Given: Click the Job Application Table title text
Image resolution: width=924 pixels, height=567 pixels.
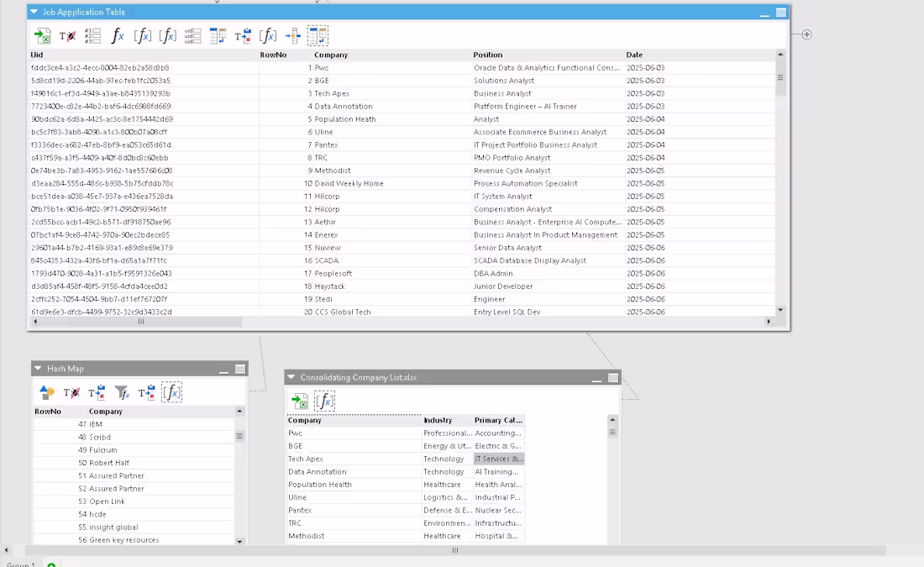Looking at the screenshot, I should click(84, 12).
